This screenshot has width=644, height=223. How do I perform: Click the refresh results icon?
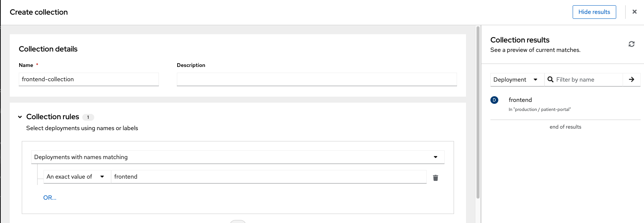point(632,44)
